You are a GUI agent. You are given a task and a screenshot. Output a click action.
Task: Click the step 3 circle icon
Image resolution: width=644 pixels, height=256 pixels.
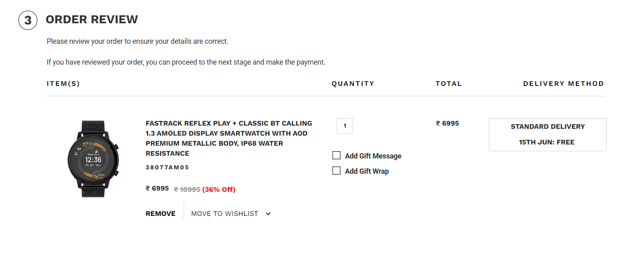[28, 20]
